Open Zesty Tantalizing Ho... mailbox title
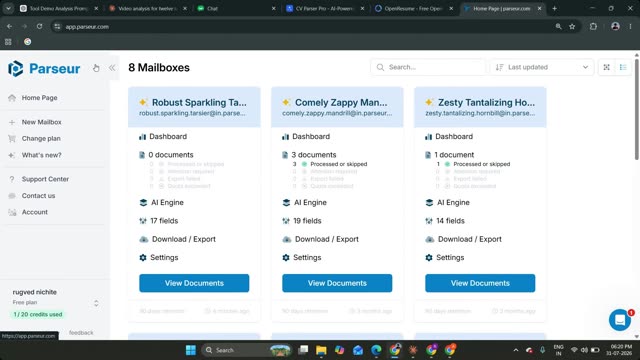 (486, 102)
